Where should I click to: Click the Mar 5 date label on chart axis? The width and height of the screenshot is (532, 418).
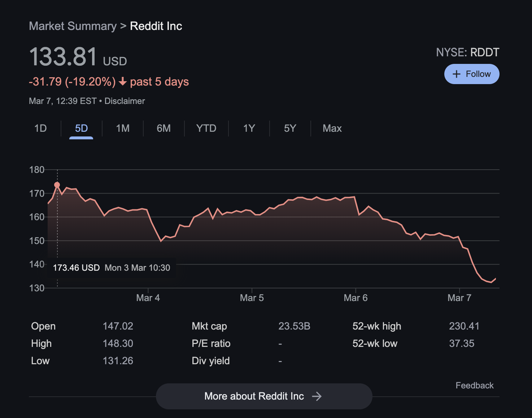(x=252, y=298)
